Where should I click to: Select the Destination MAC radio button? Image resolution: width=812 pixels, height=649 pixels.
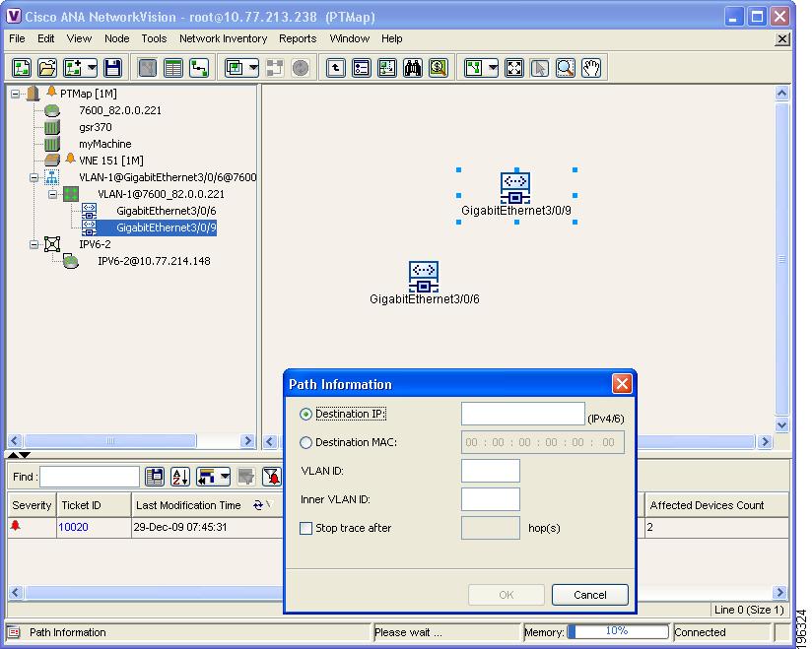pyautogui.click(x=305, y=442)
